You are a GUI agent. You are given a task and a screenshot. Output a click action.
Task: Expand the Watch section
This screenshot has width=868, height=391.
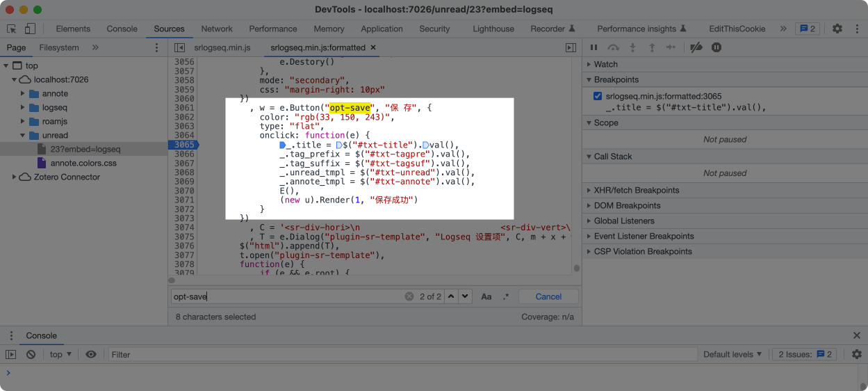tap(605, 64)
